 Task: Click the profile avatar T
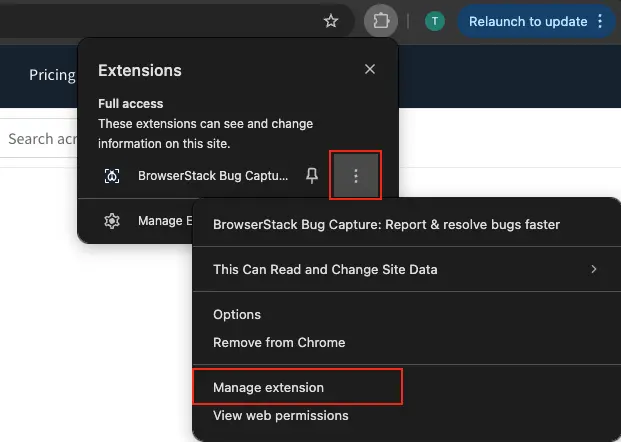pyautogui.click(x=435, y=21)
